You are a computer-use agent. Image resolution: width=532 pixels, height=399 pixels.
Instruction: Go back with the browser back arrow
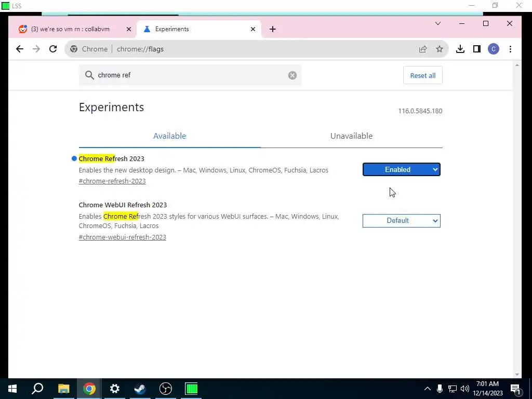[x=20, y=49]
